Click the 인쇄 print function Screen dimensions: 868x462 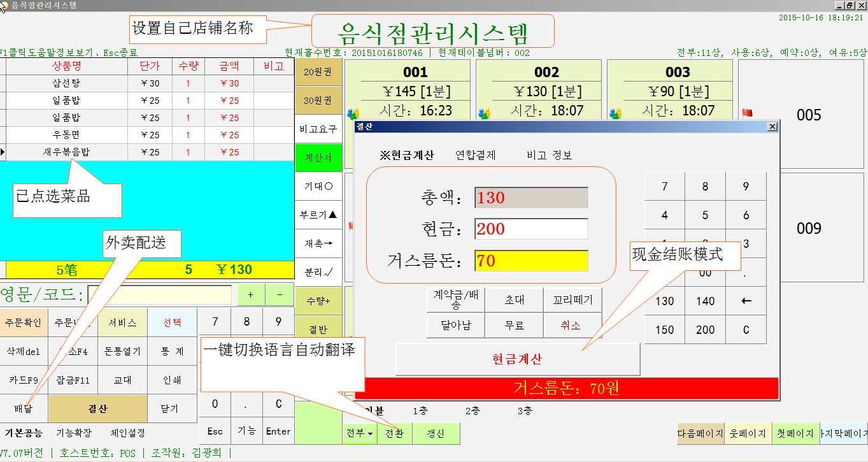[x=171, y=379]
